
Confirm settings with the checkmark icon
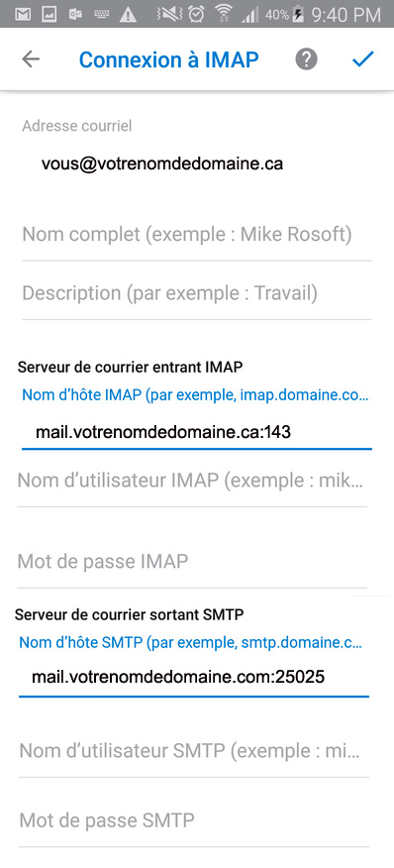[x=363, y=58]
